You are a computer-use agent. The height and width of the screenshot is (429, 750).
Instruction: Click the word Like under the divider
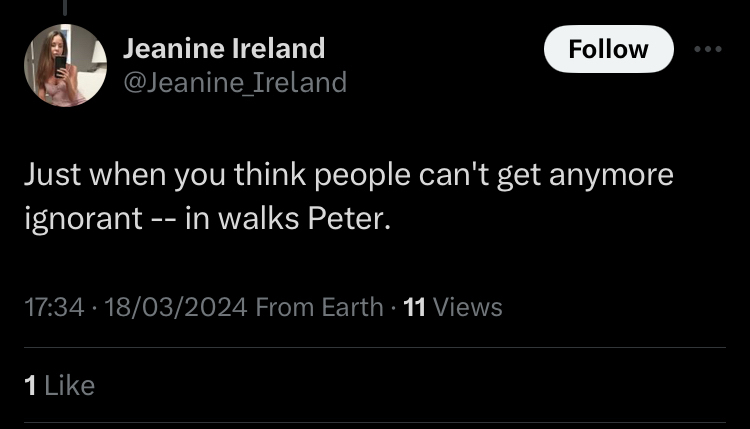click(70, 385)
